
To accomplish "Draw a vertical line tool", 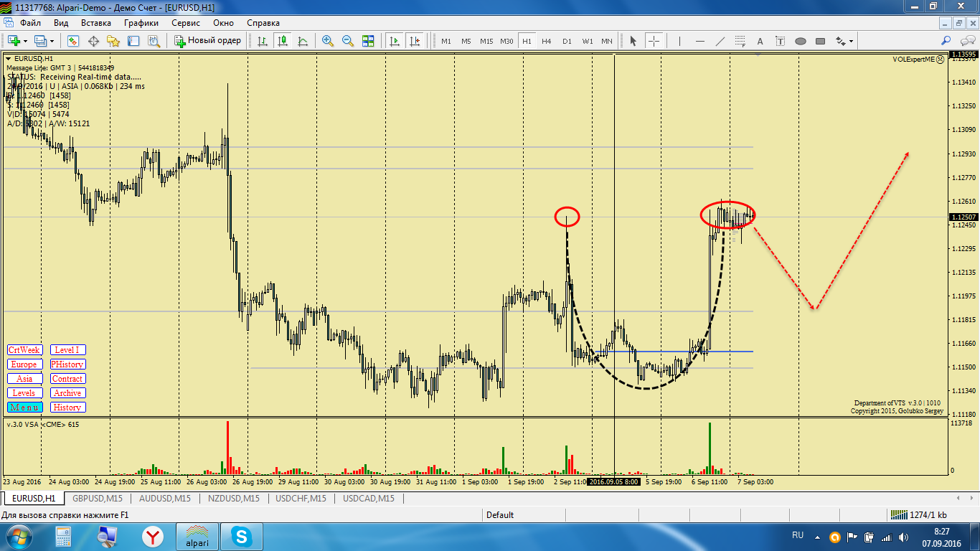I will [x=679, y=41].
